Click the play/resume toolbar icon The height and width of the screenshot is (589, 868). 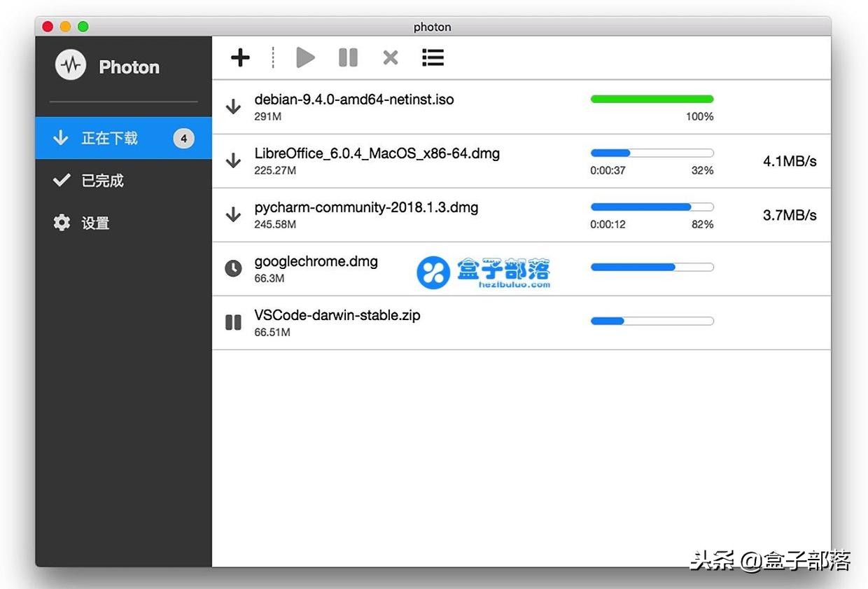[305, 57]
